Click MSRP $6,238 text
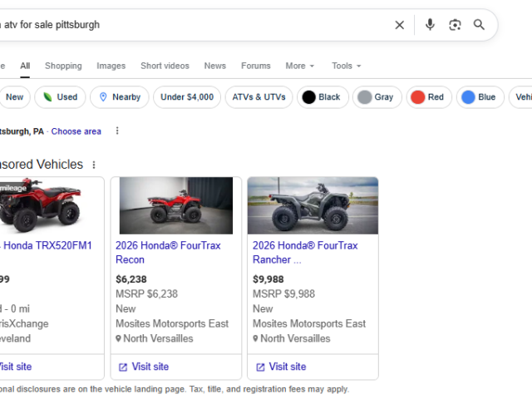This screenshot has height=399, width=532. pyautogui.click(x=146, y=293)
